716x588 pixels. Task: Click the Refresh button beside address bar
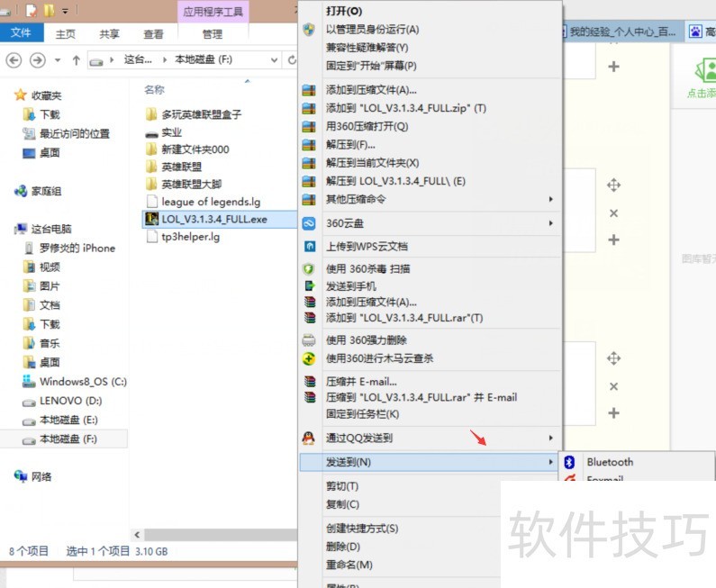click(292, 59)
